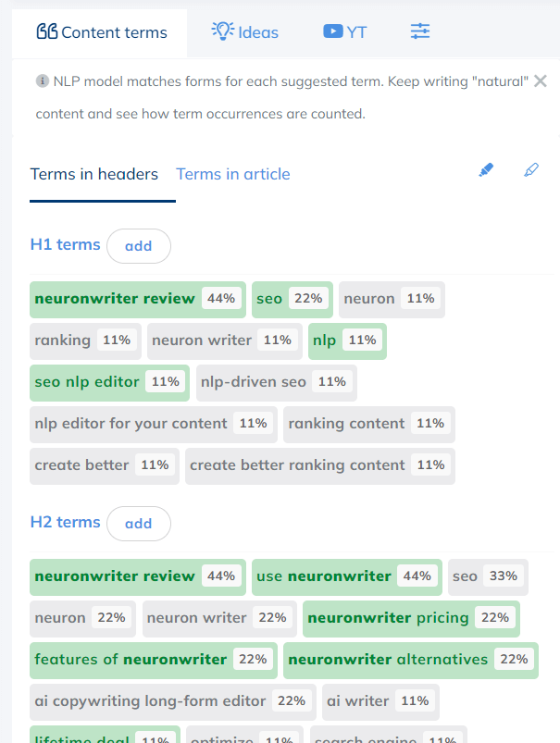560x743 pixels.
Task: Select the 'ai writer' H2 term
Action: [x=380, y=701]
